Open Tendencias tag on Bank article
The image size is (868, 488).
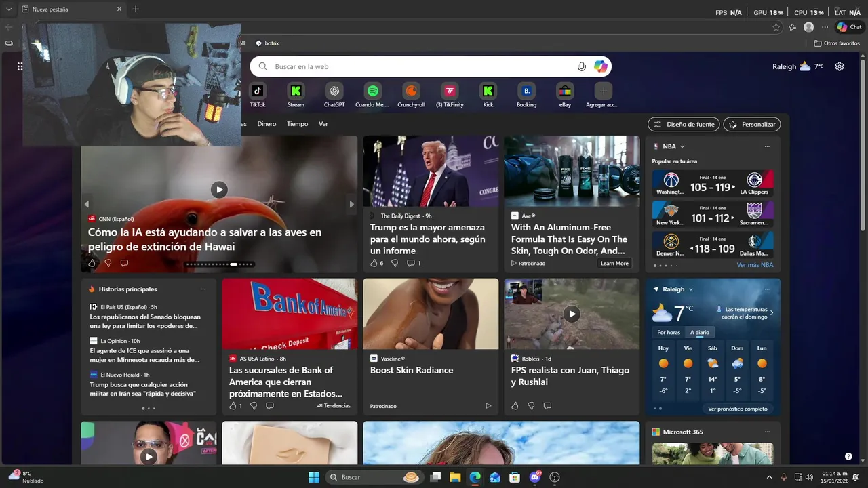pyautogui.click(x=333, y=406)
